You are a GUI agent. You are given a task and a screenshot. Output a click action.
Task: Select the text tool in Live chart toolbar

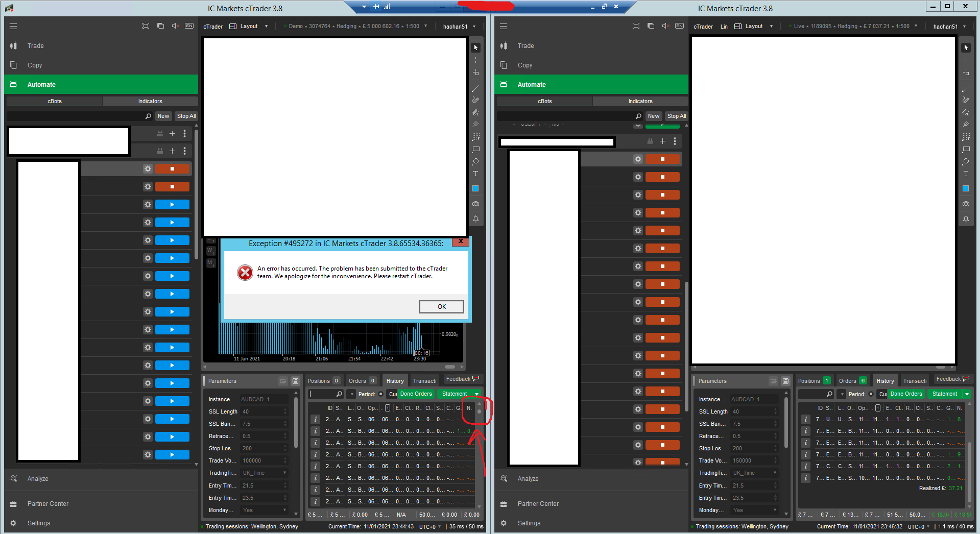pyautogui.click(x=966, y=174)
